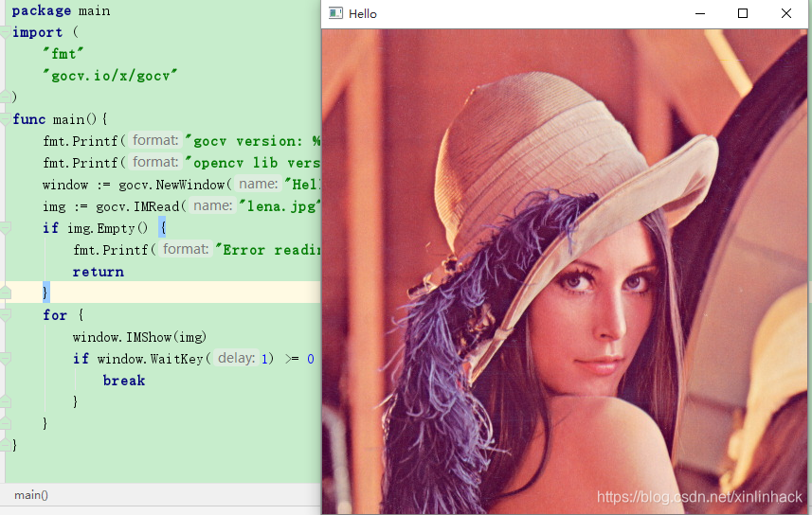Viewport: 812px width, 515px height.
Task: Collapse the 'if window.WaitKey' block fold marker
Action: [5, 358]
